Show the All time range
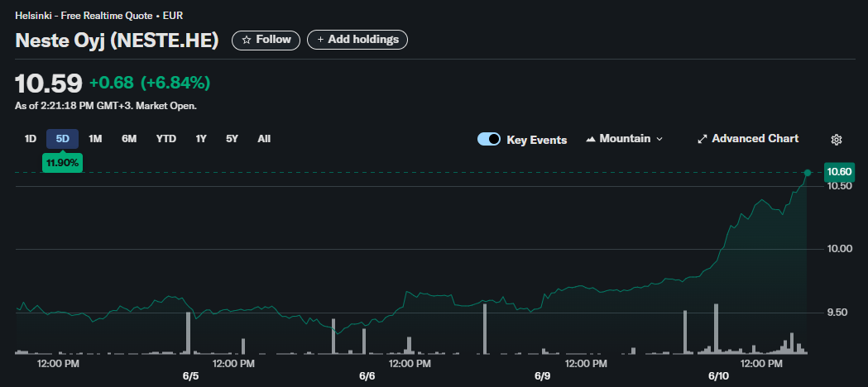Viewport: 868px width, 387px height. coord(264,139)
